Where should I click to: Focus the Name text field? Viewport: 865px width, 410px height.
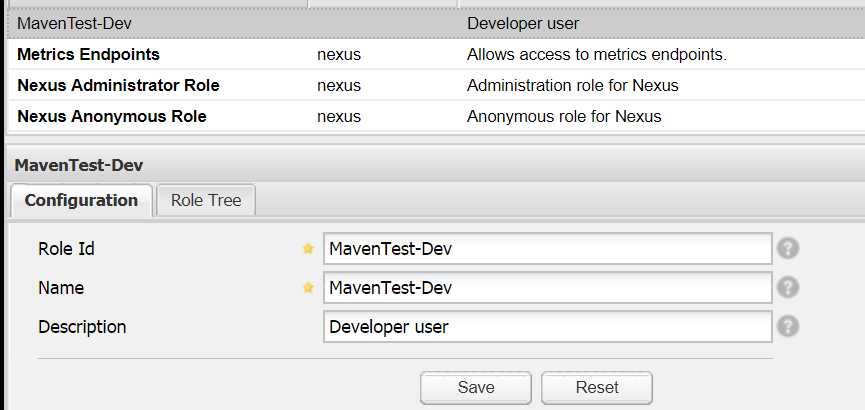coord(547,287)
